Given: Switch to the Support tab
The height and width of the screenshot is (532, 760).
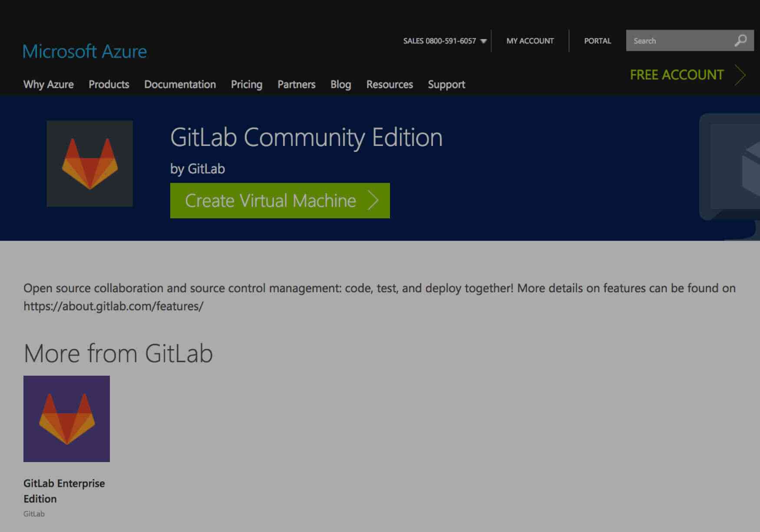Looking at the screenshot, I should tap(446, 84).
